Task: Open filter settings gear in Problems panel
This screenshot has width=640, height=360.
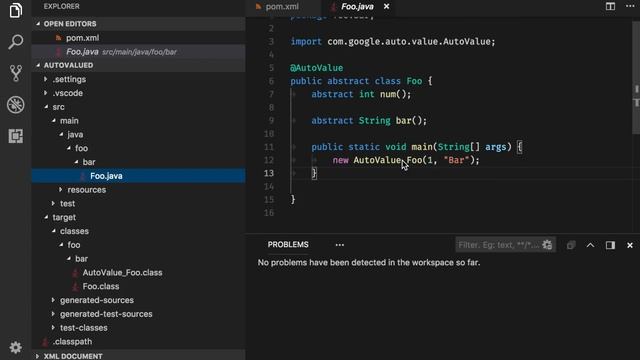Action: (547, 245)
